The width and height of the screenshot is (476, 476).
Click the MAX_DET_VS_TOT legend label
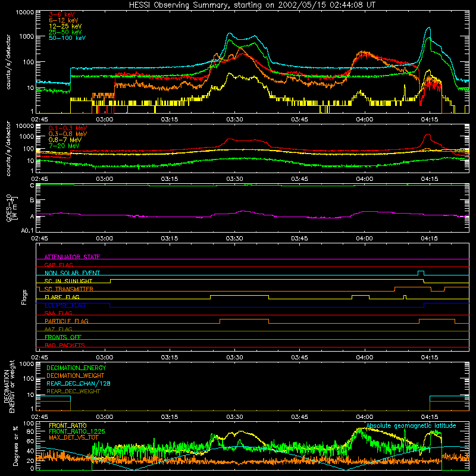[x=73, y=437]
